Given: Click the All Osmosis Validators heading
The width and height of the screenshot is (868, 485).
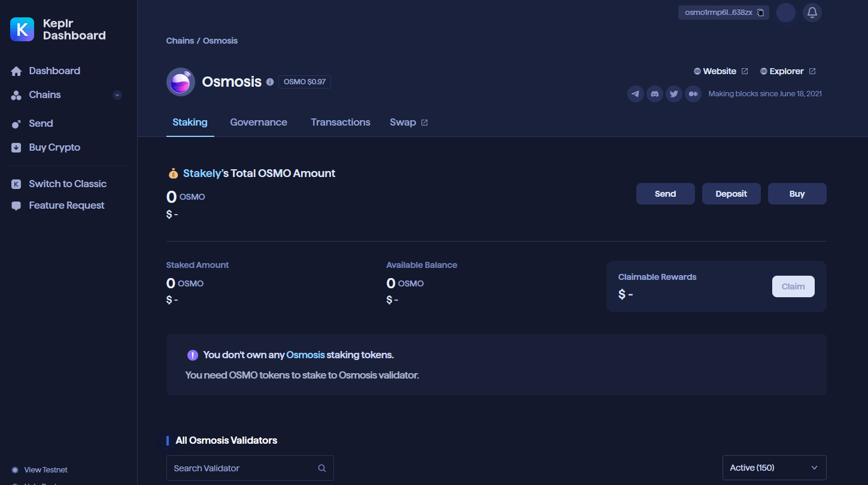Looking at the screenshot, I should tap(226, 440).
